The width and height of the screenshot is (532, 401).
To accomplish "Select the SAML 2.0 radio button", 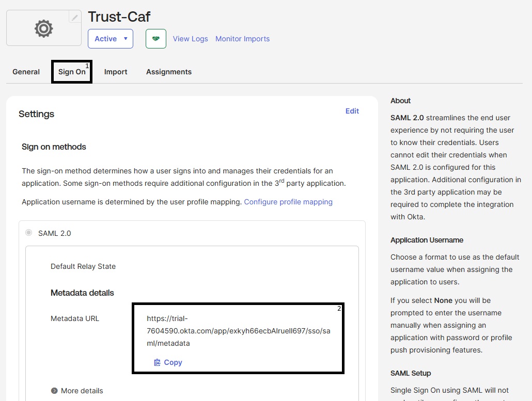I will tap(29, 233).
